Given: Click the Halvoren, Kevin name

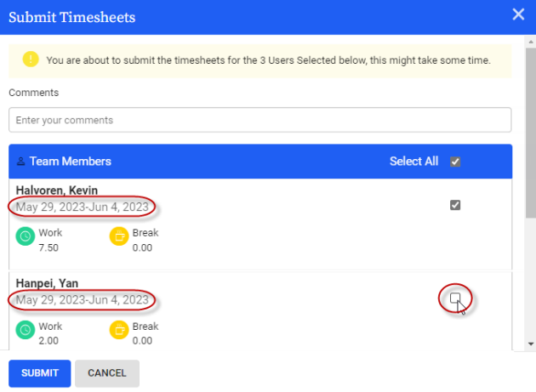Looking at the screenshot, I should point(57,190).
